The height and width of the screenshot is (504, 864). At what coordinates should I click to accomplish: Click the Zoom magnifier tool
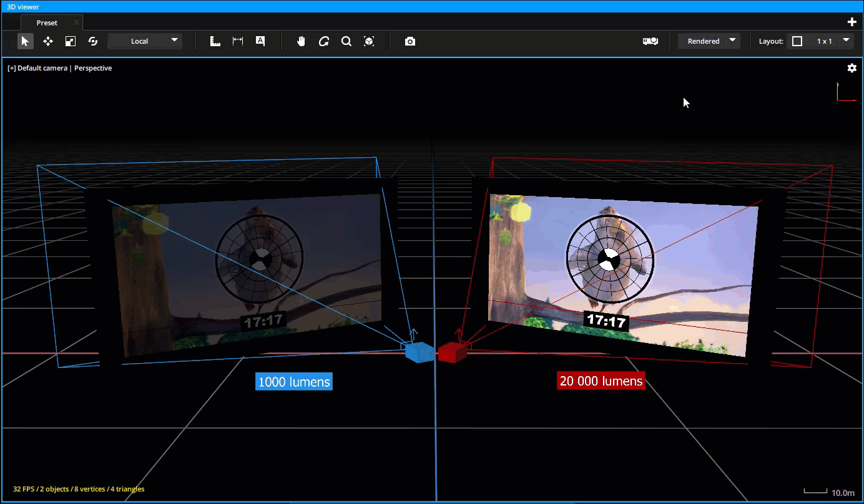(346, 41)
